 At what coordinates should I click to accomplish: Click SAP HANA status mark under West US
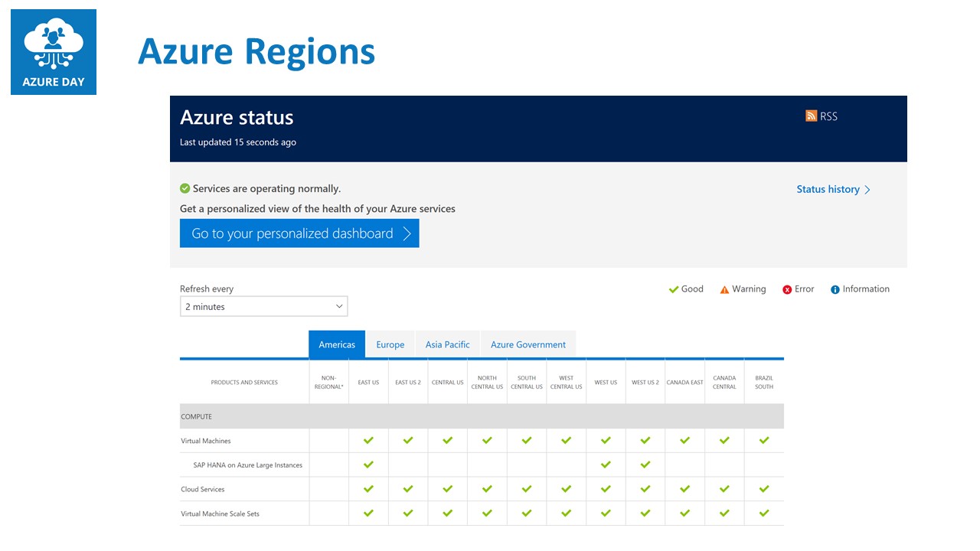coord(606,465)
